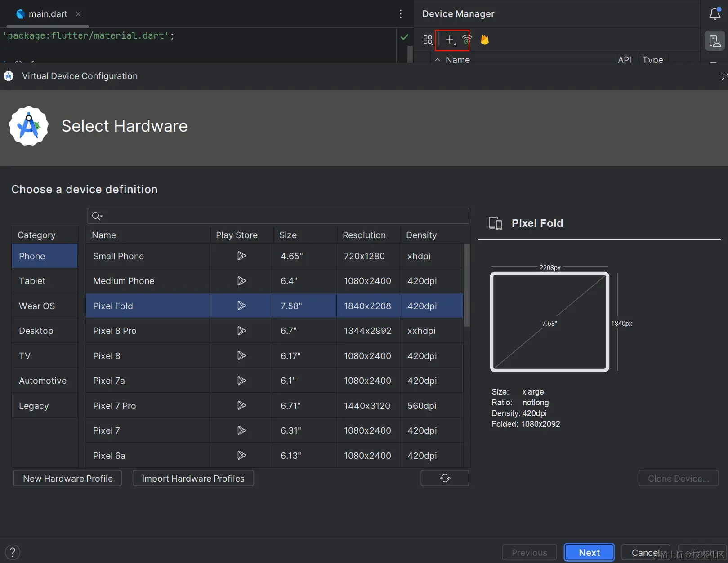Select the Pixel 8 Pro device row

pos(275,331)
